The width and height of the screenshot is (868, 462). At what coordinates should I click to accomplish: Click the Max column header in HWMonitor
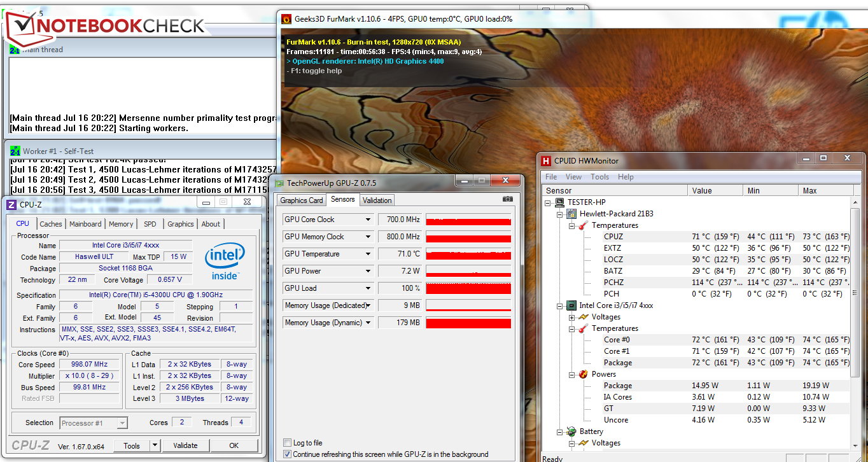pyautogui.click(x=825, y=190)
